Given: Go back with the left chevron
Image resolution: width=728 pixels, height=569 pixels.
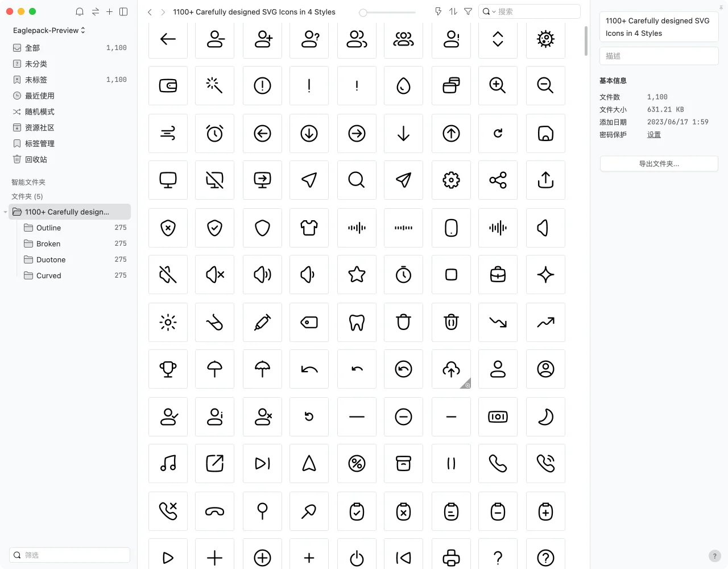Looking at the screenshot, I should point(150,12).
